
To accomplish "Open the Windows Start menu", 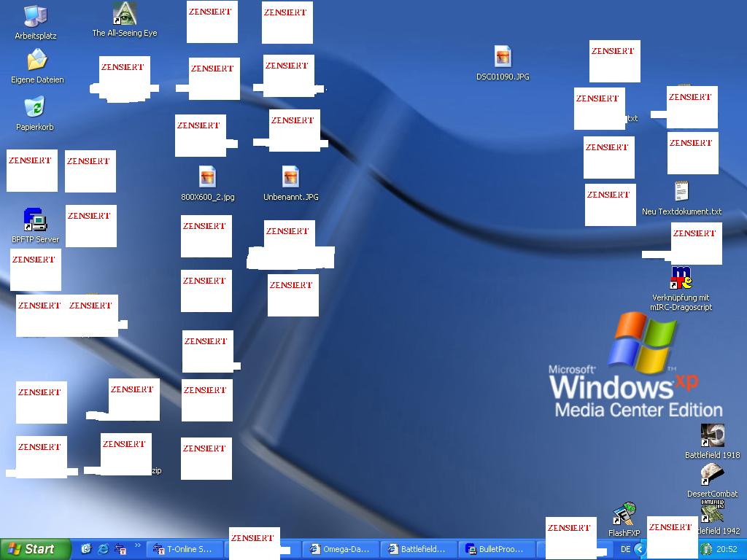I will coord(35,549).
